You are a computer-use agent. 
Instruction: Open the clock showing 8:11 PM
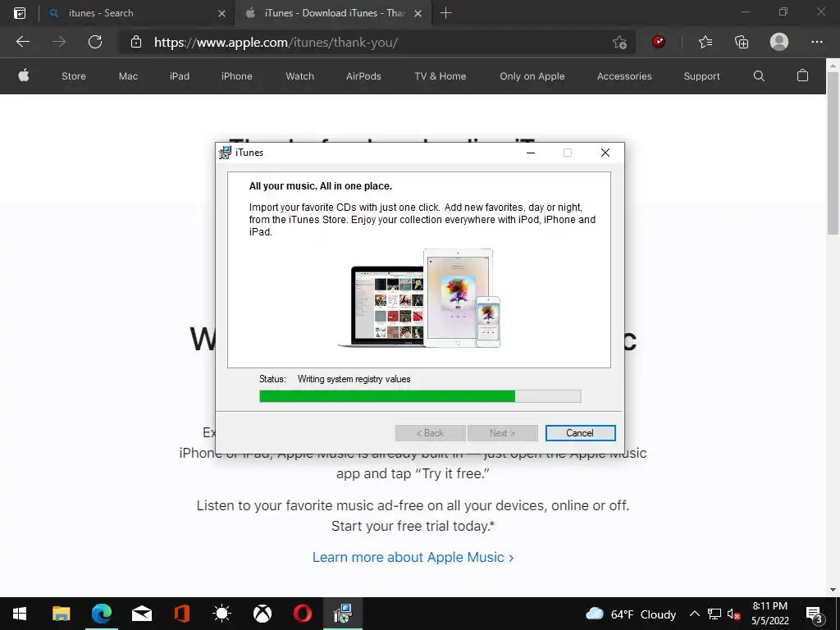tap(769, 614)
